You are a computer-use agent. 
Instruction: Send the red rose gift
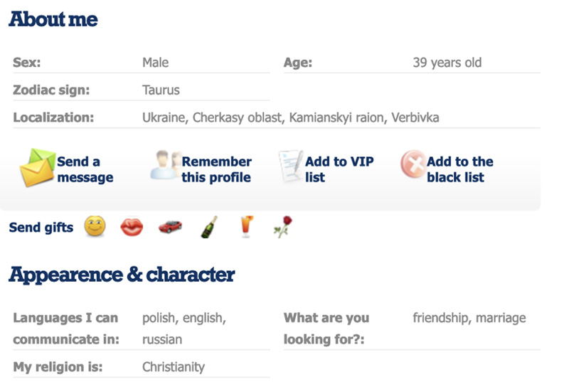click(283, 227)
